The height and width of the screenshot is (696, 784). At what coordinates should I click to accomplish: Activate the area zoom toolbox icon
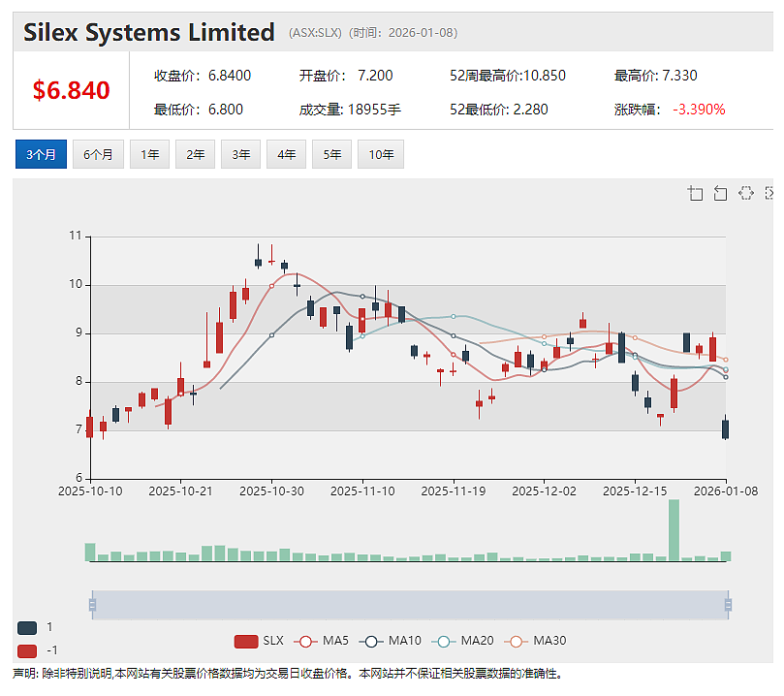695,193
